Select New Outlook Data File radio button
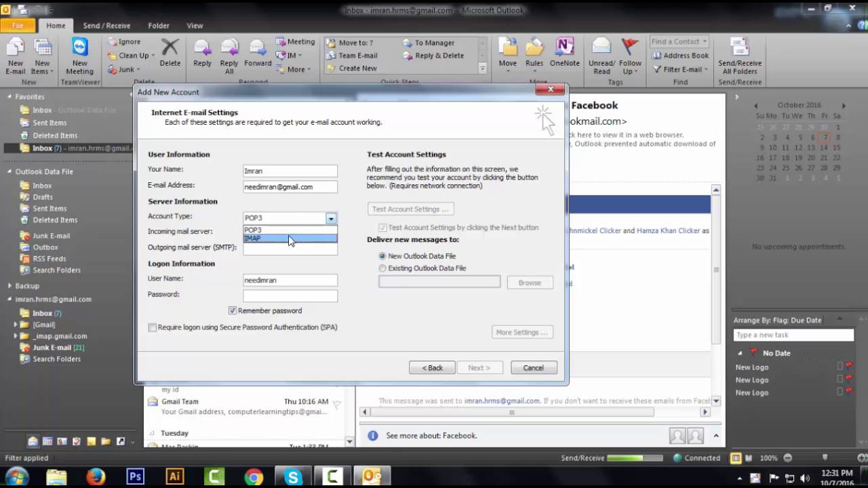This screenshot has width=868, height=488. pos(382,256)
